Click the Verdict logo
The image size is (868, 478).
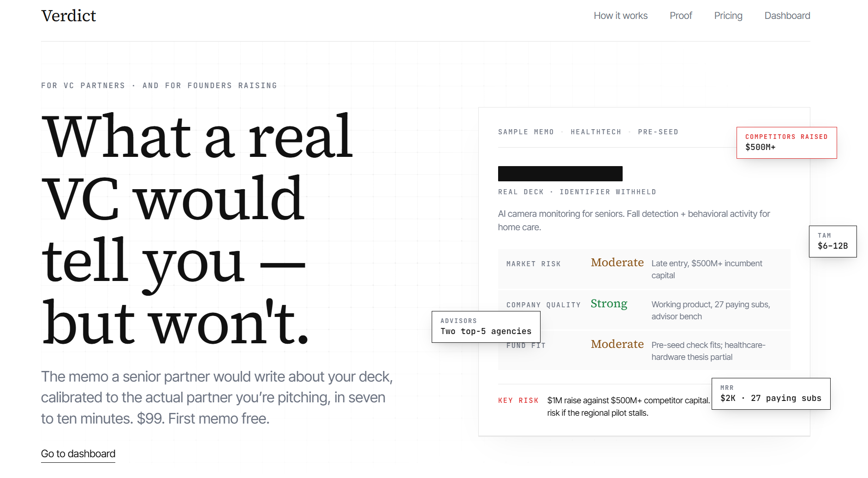pos(68,16)
